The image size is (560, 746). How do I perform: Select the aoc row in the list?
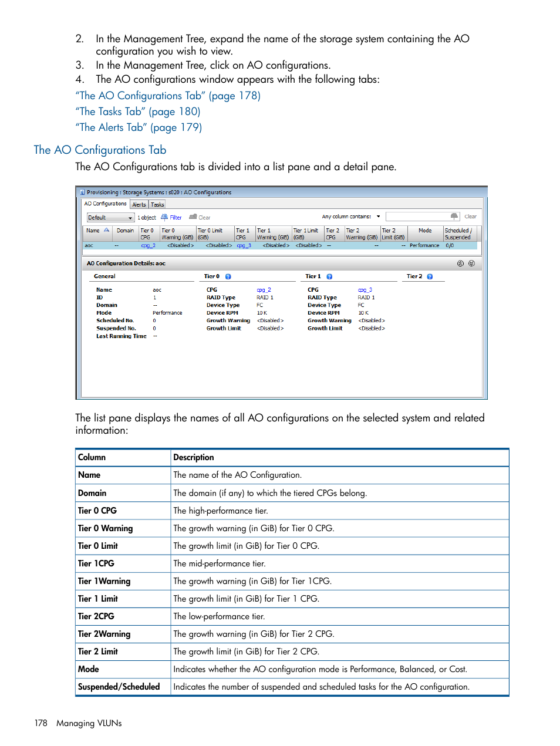[x=281, y=245]
